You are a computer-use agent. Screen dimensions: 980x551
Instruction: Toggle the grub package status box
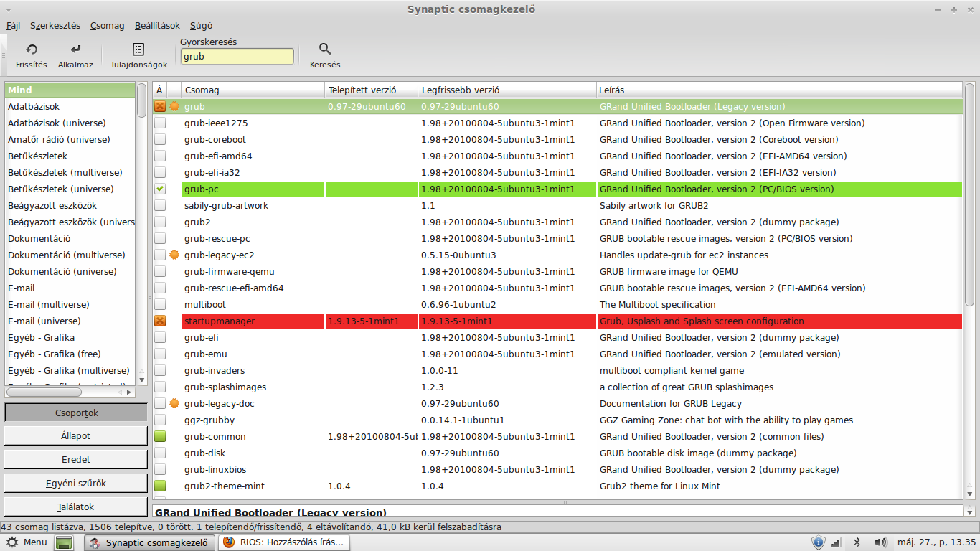click(x=160, y=106)
